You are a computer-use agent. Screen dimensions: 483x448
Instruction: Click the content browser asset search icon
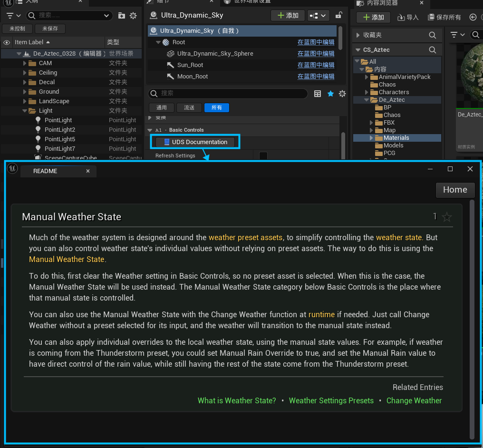[476, 35]
